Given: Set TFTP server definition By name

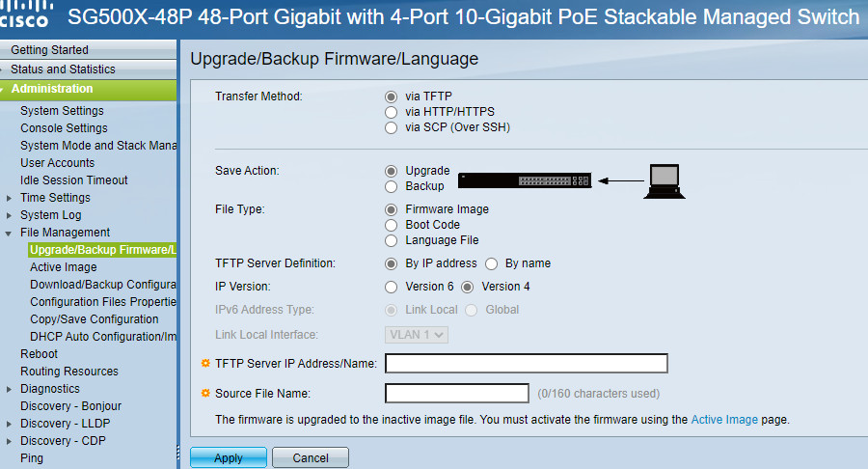Looking at the screenshot, I should [x=491, y=263].
